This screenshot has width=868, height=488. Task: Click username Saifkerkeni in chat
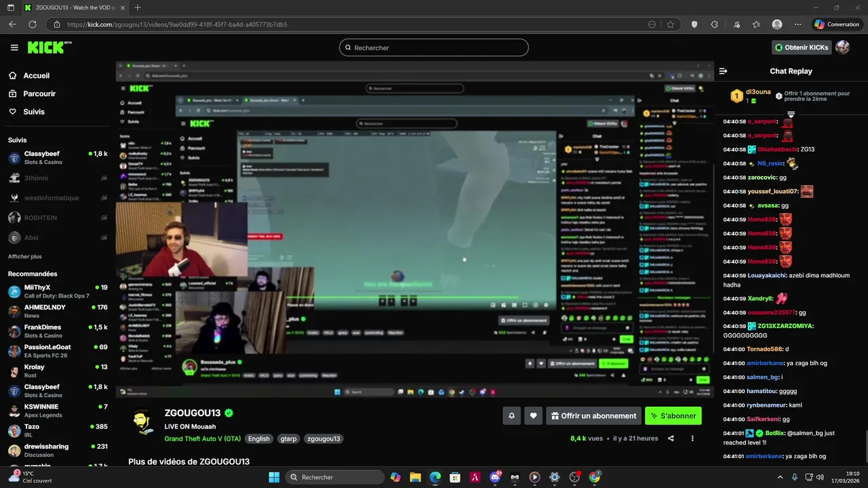(x=763, y=420)
